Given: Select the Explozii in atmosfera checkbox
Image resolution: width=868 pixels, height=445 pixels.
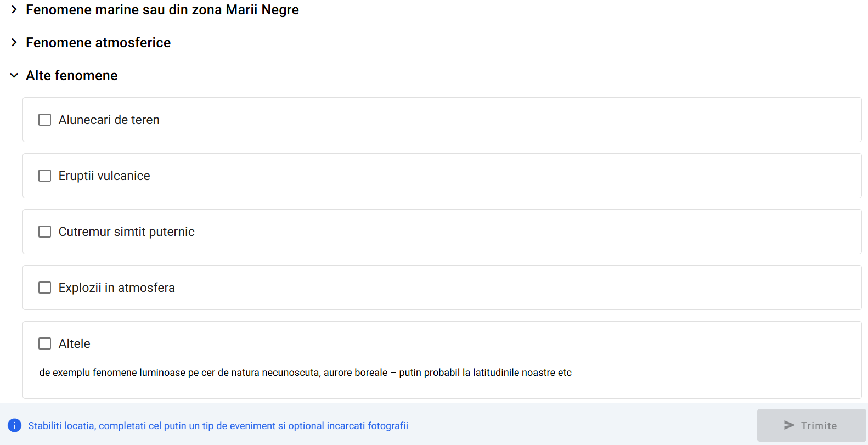Looking at the screenshot, I should tap(45, 288).
